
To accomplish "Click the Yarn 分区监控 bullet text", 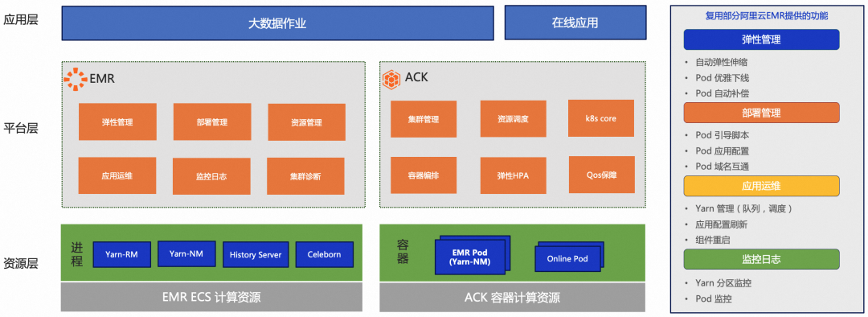I will (x=723, y=283).
